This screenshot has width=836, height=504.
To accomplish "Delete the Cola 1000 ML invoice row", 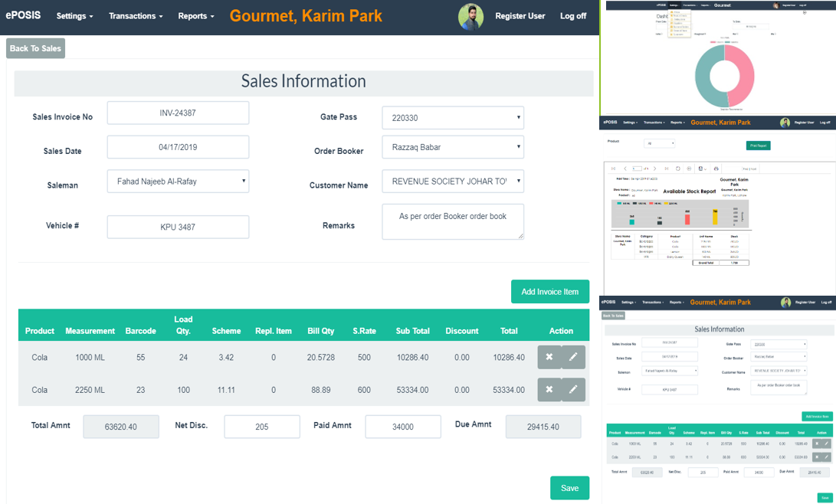I will tap(549, 358).
